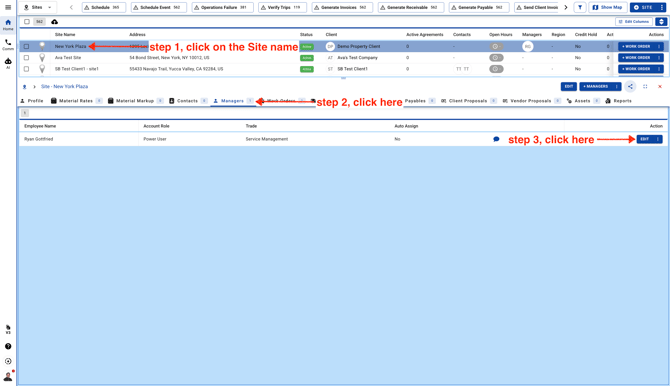The width and height of the screenshot is (670, 386).
Task: Open the more menu beside New York Plaza's Work Order
Action: click(x=658, y=46)
